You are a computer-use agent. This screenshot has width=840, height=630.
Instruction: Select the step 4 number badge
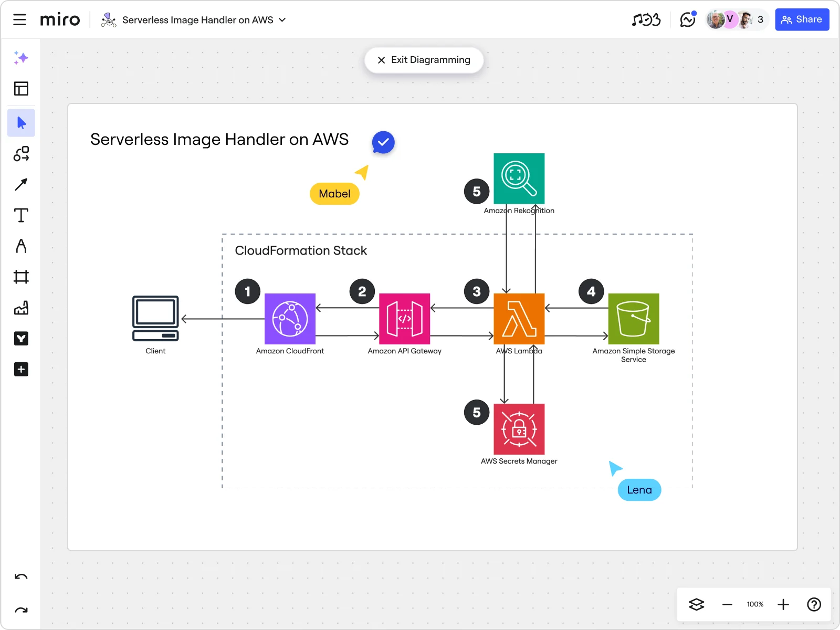tap(591, 291)
